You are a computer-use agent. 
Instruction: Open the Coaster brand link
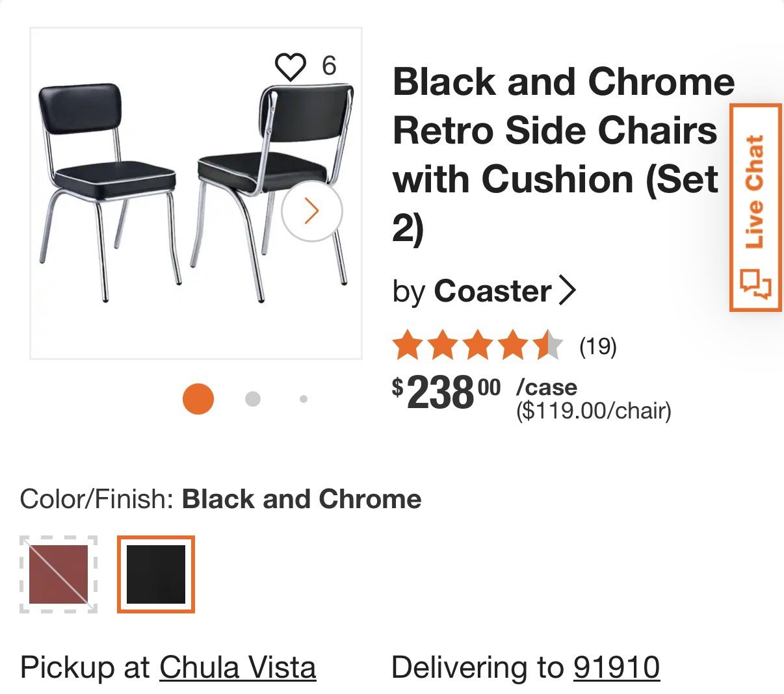pos(492,290)
